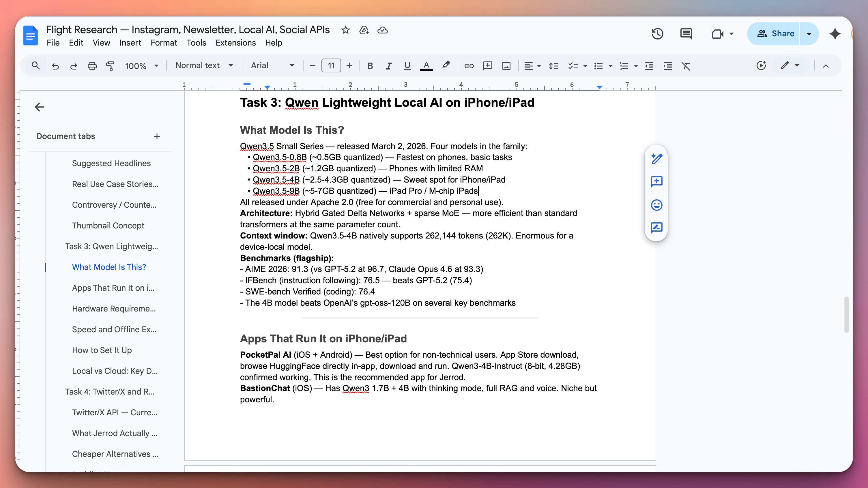Click the insert link icon
The width and height of the screenshot is (868, 488).
coord(469,66)
